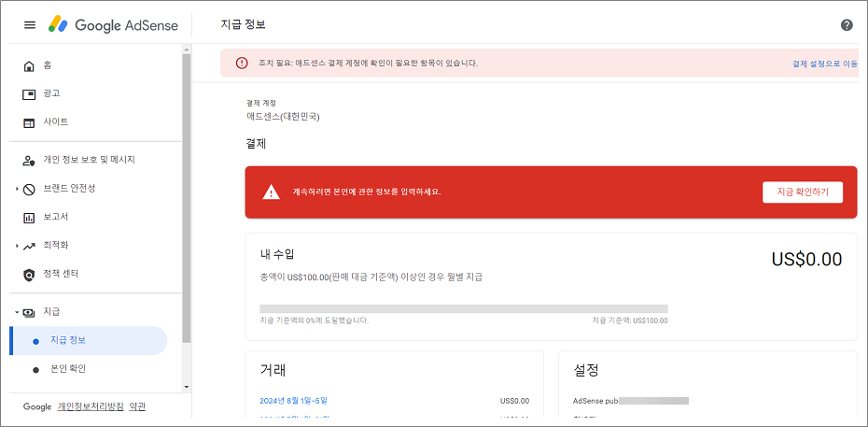The height and width of the screenshot is (427, 868).
Task: Click the 정책 센터 shield icon
Action: [29, 274]
